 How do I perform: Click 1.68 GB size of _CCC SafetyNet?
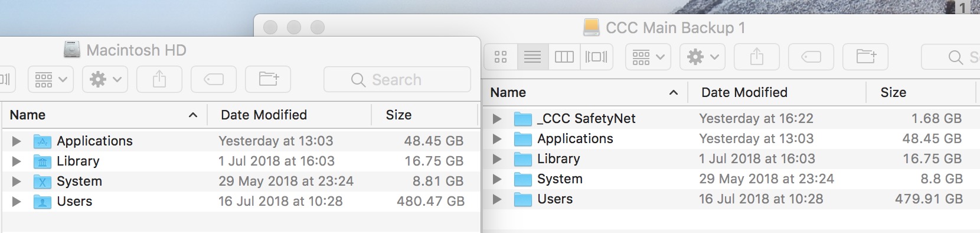click(x=936, y=118)
